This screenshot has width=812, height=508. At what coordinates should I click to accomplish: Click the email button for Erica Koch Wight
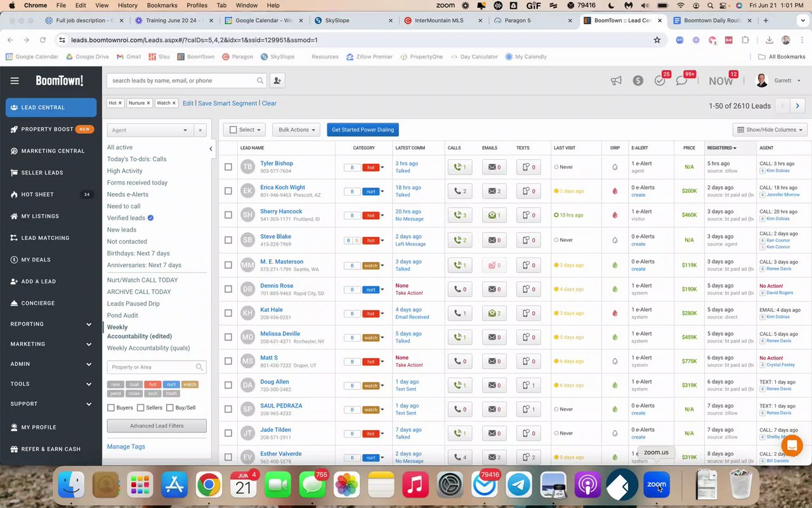(x=494, y=191)
